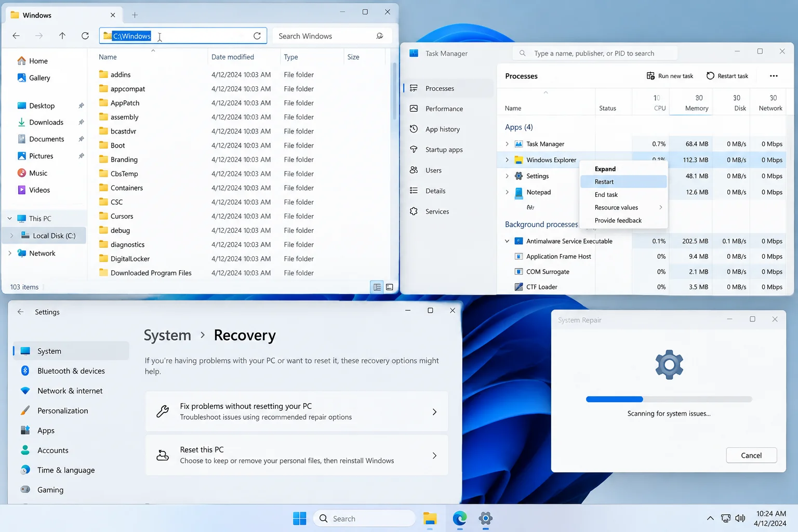Collapse Antimalware Service Executable row
798x532 pixels.
[507, 241]
